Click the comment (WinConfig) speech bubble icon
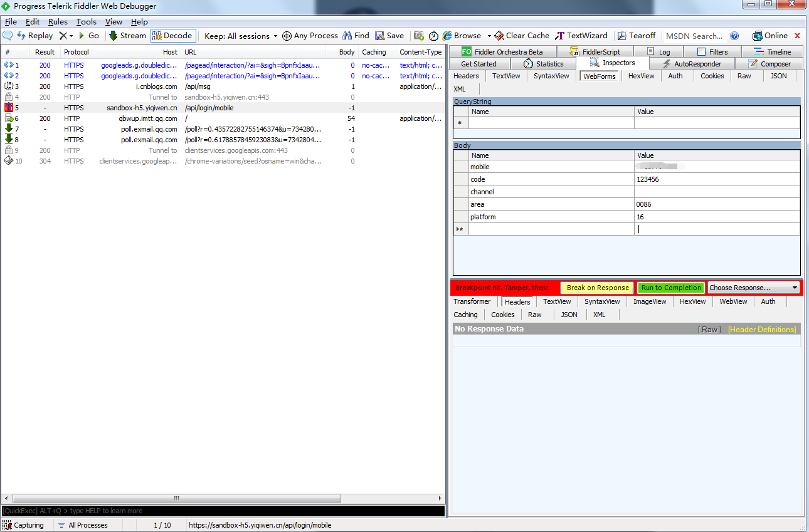809x532 pixels. (8, 36)
